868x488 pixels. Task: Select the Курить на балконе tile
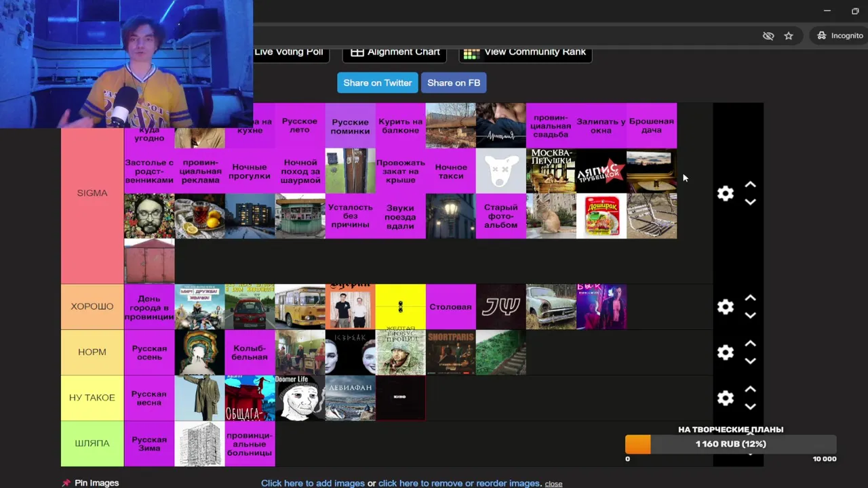pyautogui.click(x=400, y=125)
